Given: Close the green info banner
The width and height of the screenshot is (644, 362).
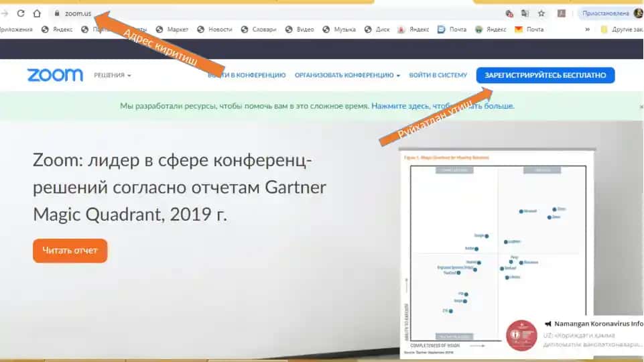Looking at the screenshot, I should pos(641,107).
